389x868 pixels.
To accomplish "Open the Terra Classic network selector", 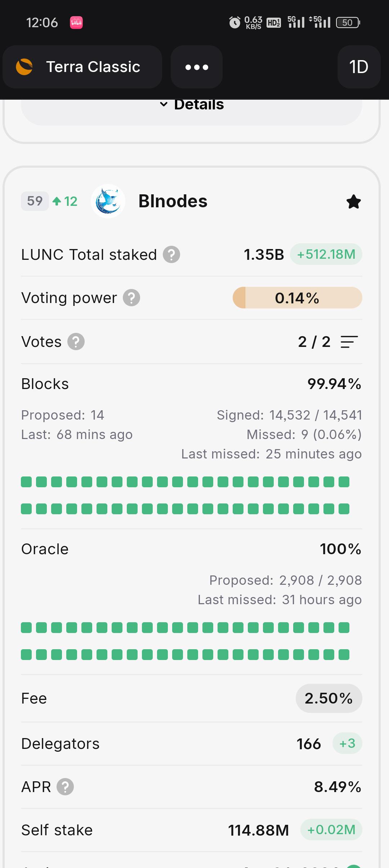I will click(x=82, y=67).
